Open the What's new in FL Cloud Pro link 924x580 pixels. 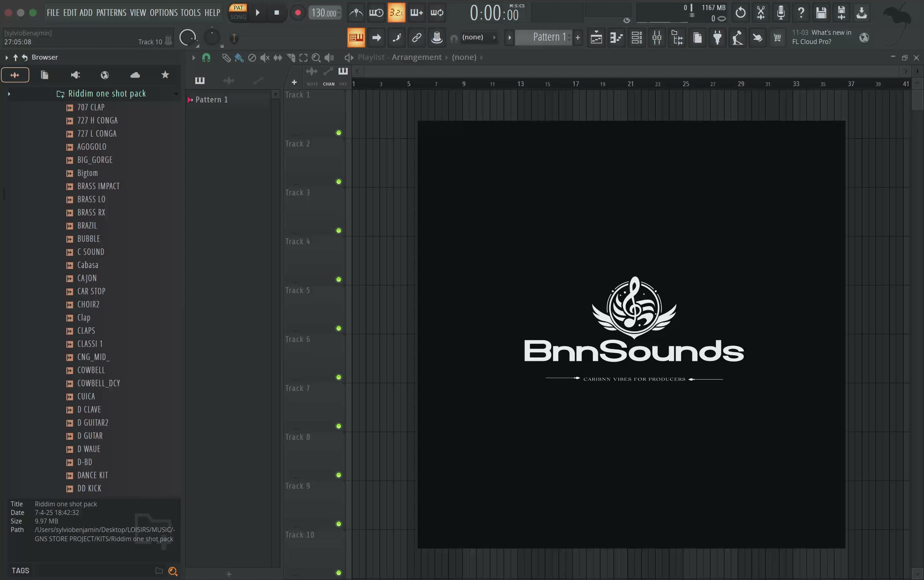(822, 37)
